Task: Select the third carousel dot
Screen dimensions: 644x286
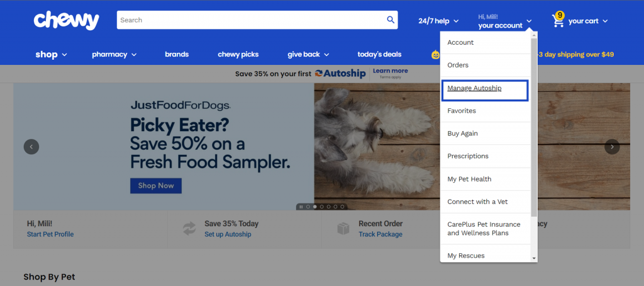Action: (321, 207)
